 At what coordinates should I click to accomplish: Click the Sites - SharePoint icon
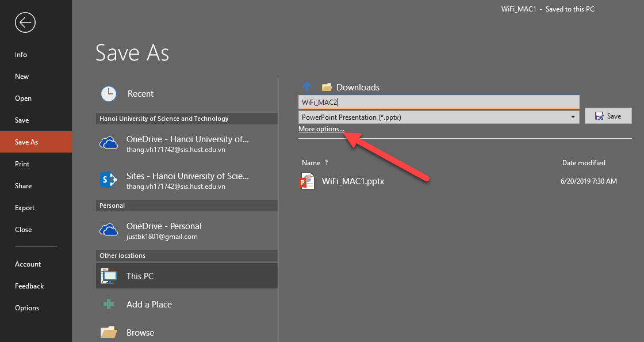coord(109,179)
